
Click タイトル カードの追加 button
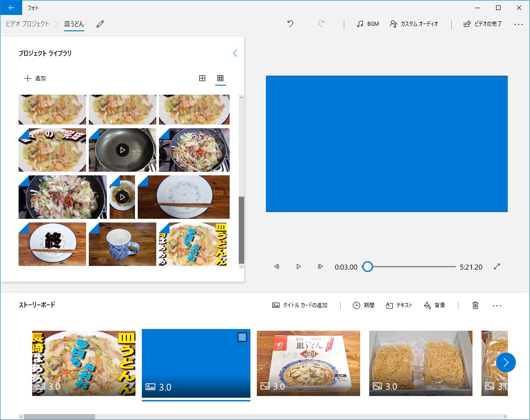tap(300, 305)
